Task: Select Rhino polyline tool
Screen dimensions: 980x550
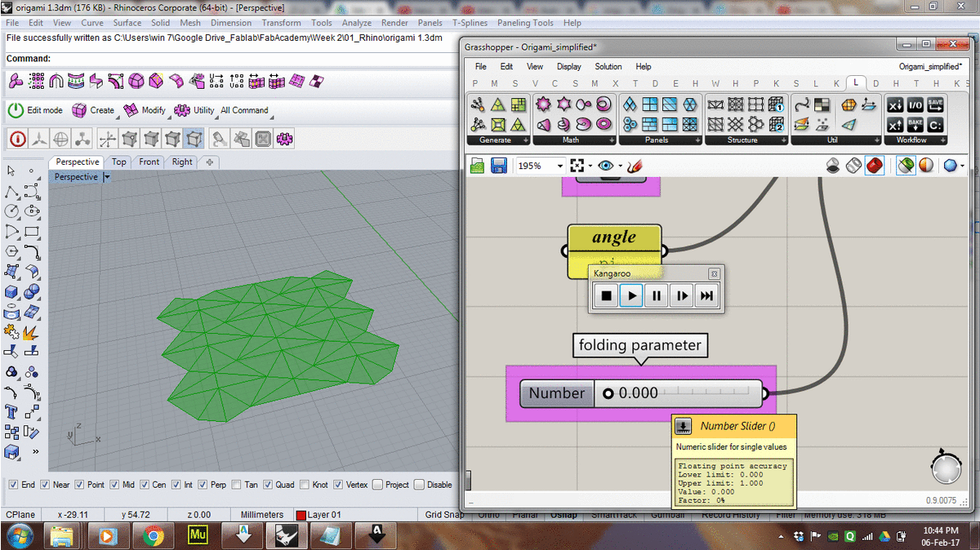Action: click(x=11, y=192)
